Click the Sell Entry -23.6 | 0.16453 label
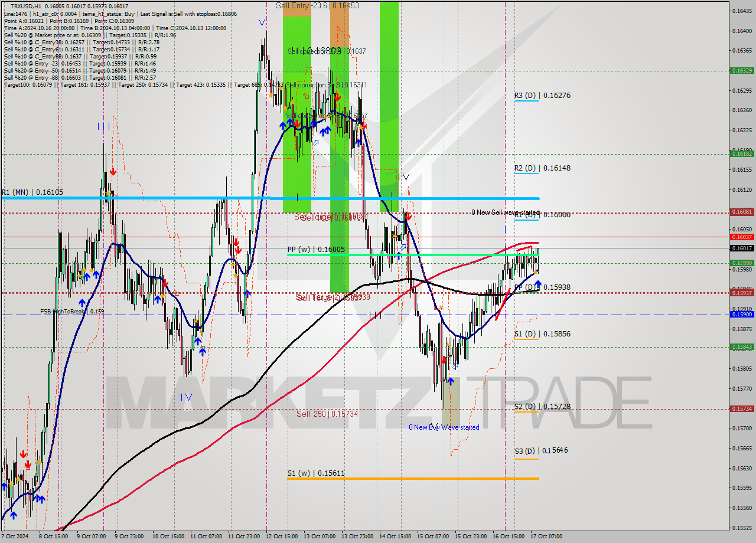The width and height of the screenshot is (756, 543). pyautogui.click(x=317, y=6)
